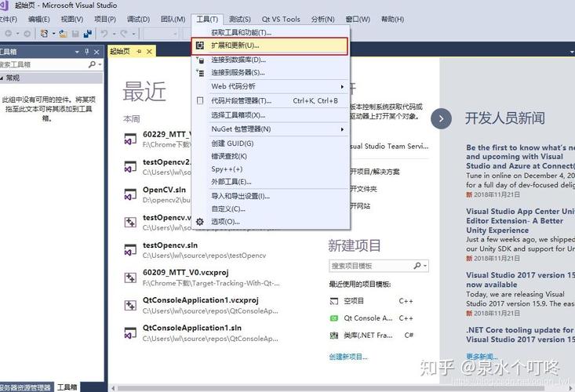
Task: Click the project icon beside 60209_MTT_V0.vcxproj
Action: click(130, 278)
